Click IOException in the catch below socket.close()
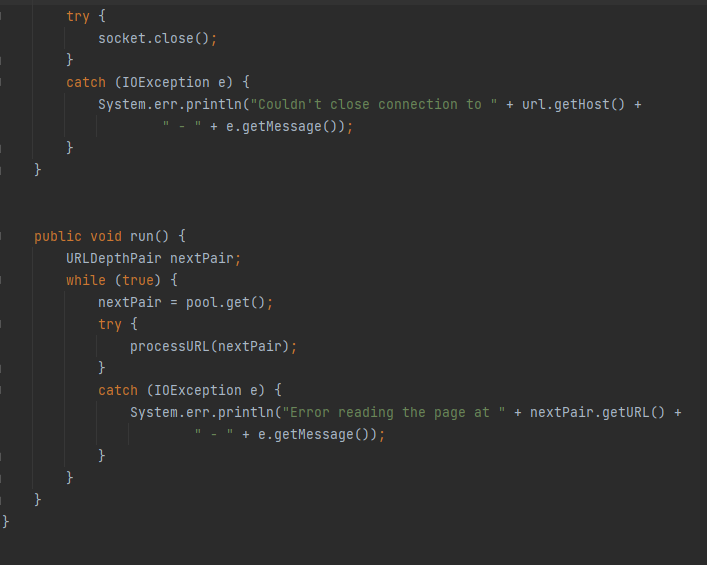 tap(165, 82)
